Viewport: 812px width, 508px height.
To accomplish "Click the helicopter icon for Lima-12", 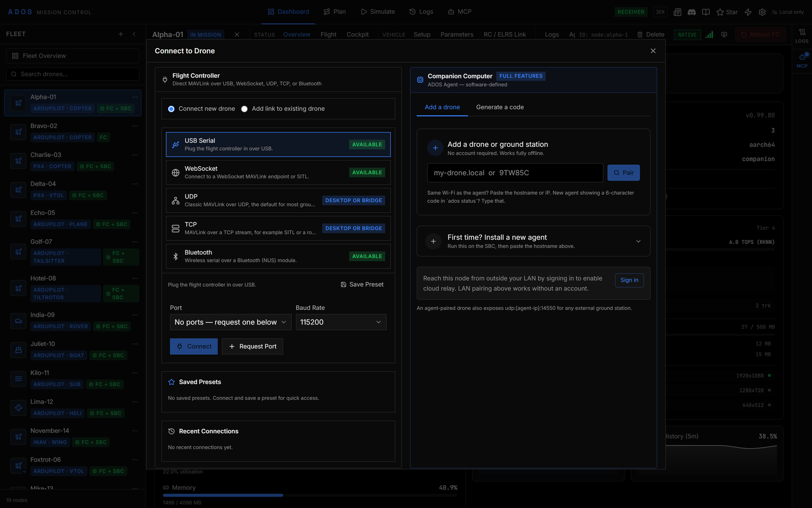I will point(18,408).
